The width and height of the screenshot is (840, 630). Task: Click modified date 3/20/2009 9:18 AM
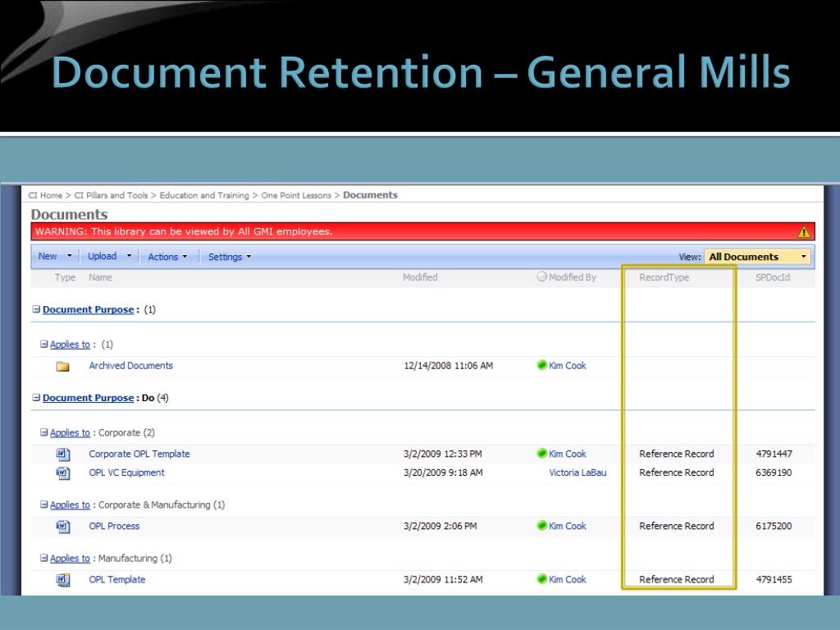tap(443, 473)
